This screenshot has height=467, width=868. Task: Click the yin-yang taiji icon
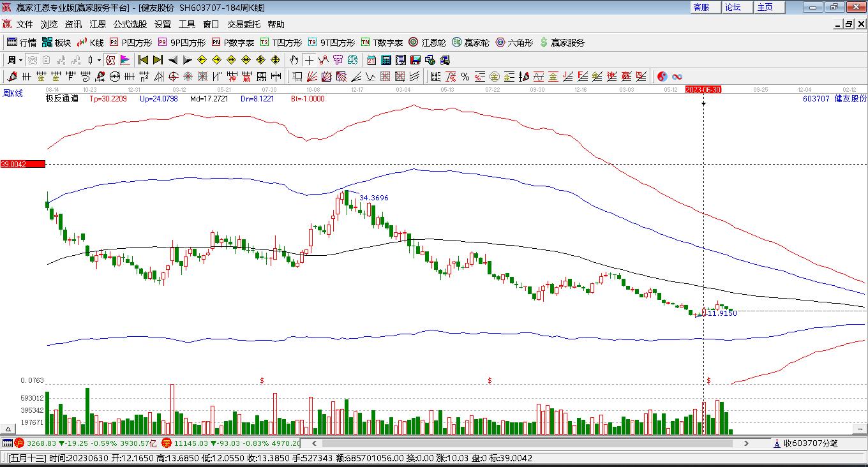pos(662,77)
